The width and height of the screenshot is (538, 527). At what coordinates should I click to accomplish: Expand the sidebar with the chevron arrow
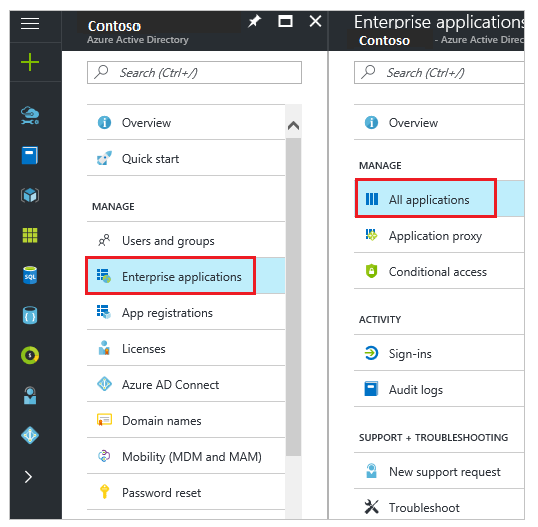coord(28,477)
